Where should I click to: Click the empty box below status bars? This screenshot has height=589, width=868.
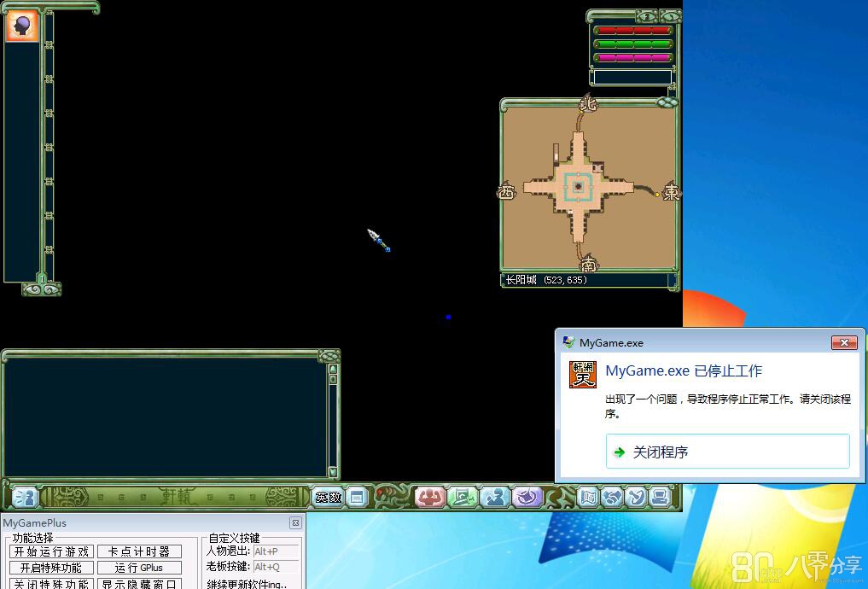coord(632,77)
